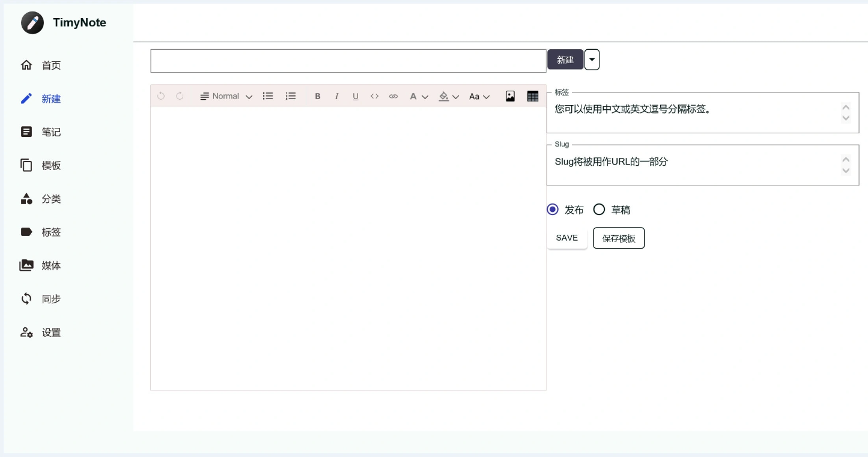Create a numbered list in the editor
Viewport: 868px width, 457px height.
[291, 96]
